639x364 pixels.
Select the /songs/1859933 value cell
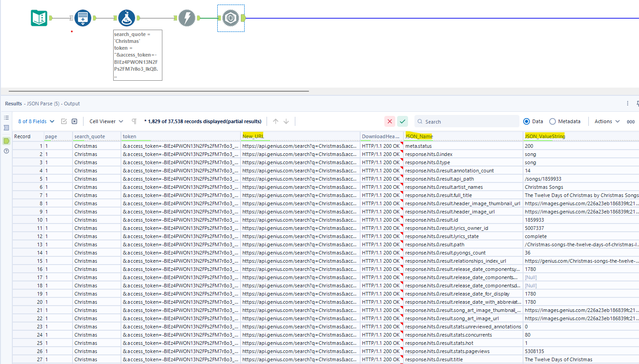[581, 179]
